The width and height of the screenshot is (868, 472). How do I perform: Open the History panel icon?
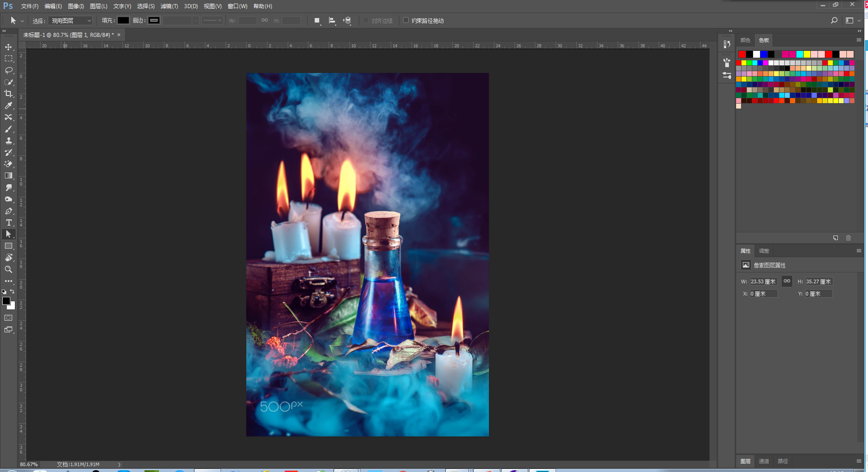727,44
